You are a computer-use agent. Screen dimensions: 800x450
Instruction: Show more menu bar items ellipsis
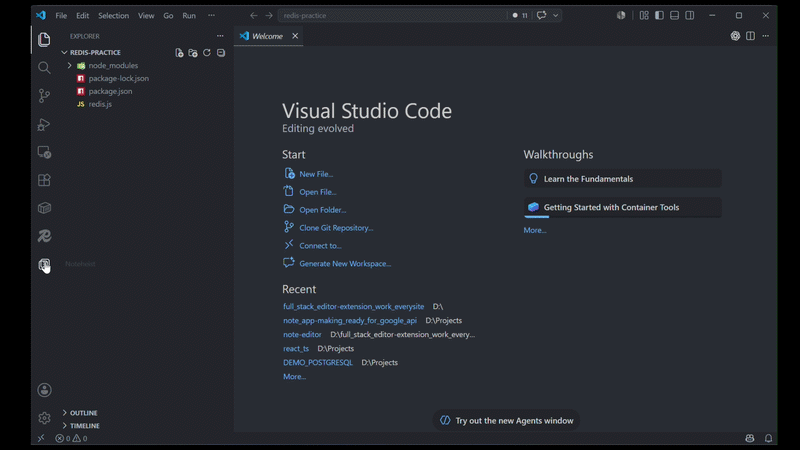click(x=211, y=15)
